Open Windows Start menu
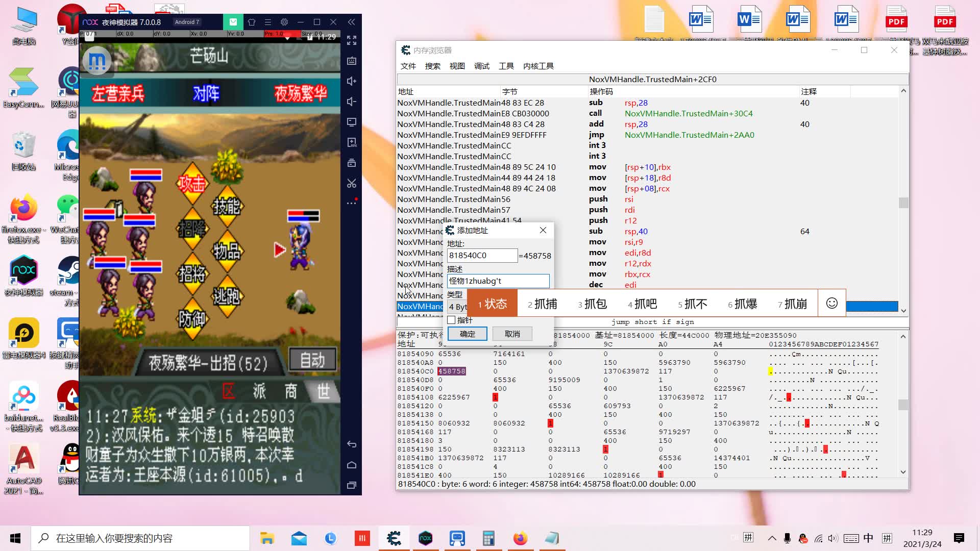The image size is (980, 551). click(x=15, y=538)
